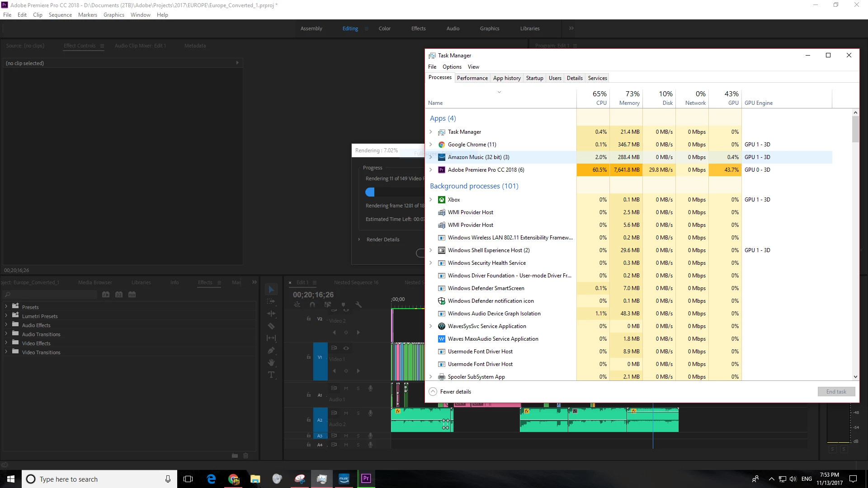Expand Adobe Premiere Pro CC 2018 process
868x488 pixels.
[x=430, y=170]
